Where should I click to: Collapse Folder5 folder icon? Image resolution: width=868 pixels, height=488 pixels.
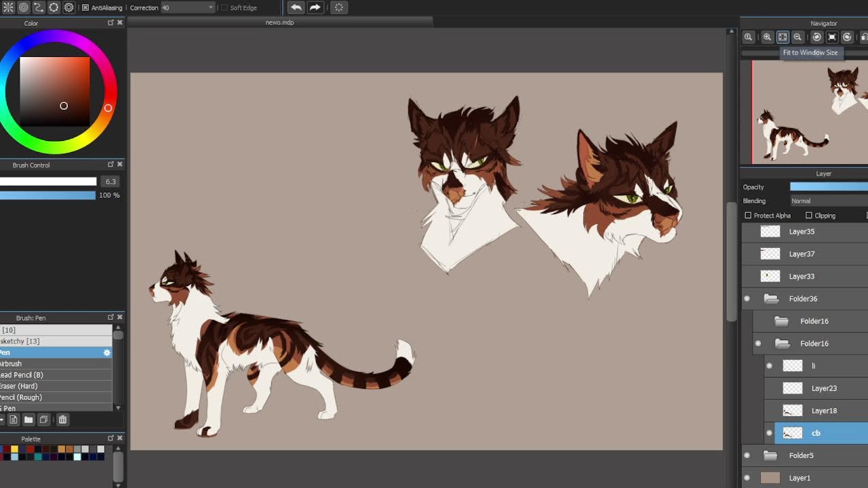tap(770, 455)
